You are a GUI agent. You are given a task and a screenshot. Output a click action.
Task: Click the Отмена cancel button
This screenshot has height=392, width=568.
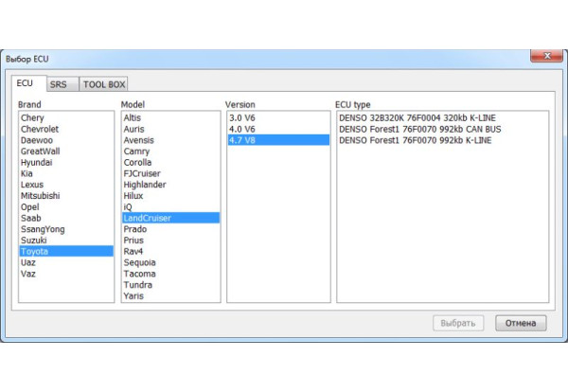(521, 323)
